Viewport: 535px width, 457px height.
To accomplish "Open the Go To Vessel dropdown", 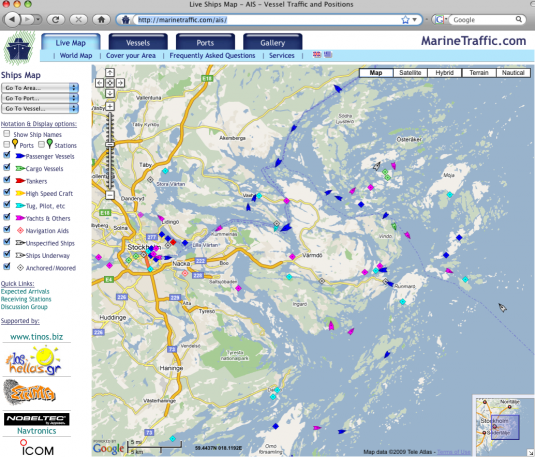I will tap(40, 109).
